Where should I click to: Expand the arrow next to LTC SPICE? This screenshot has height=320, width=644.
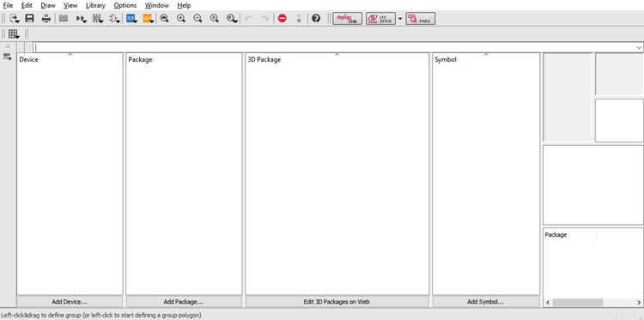point(400,19)
